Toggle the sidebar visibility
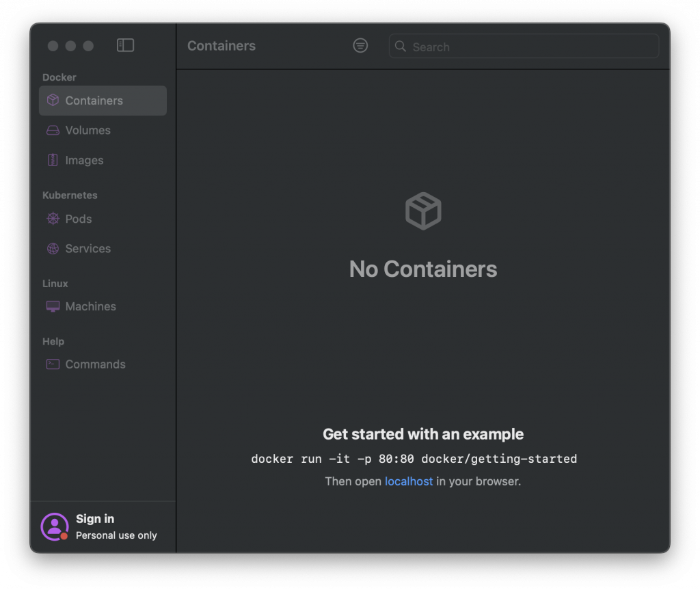This screenshot has height=590, width=700. (125, 45)
